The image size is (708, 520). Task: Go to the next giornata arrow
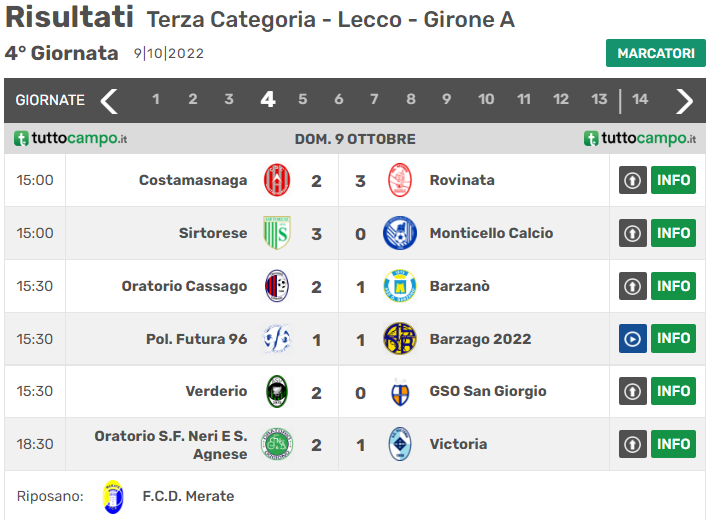click(684, 100)
